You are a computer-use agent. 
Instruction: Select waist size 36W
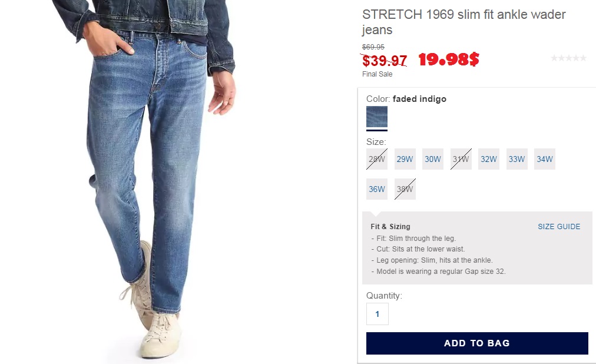pos(377,189)
